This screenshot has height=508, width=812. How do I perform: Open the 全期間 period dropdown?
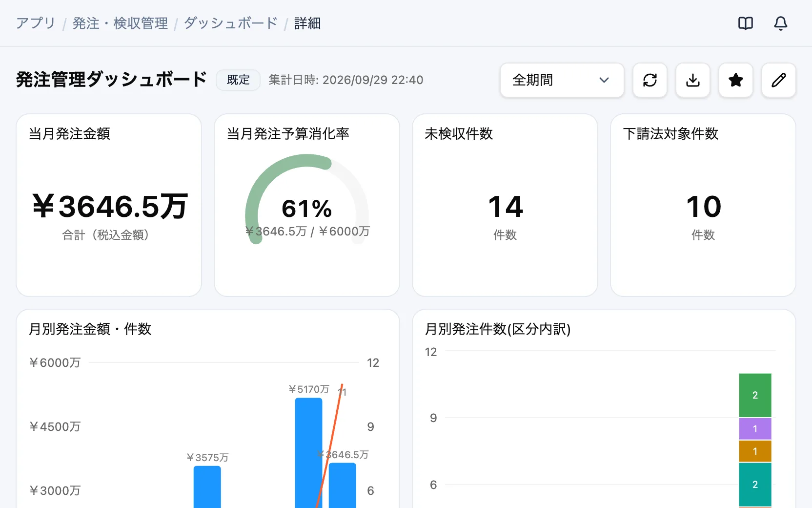(562, 80)
